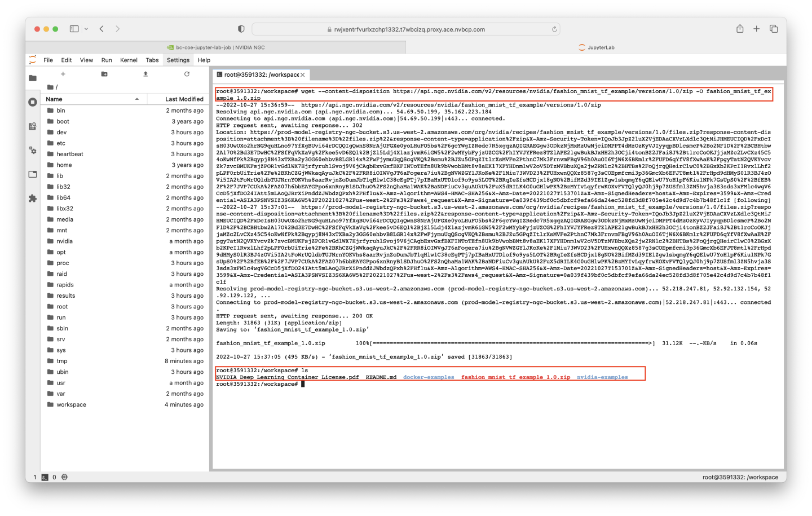Click the Safari reload icon in the address bar
The height and width of the screenshot is (516, 812).
[554, 29]
